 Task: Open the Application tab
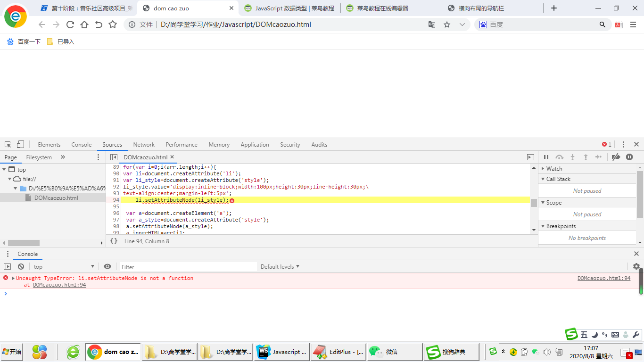pos(255,145)
